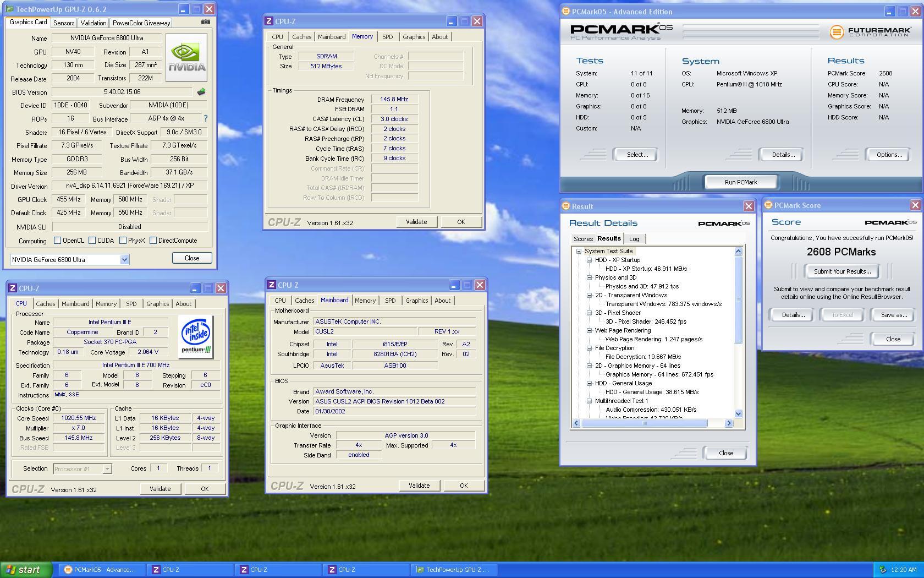
Task: Enable the CUDA checkbox
Action: pyautogui.click(x=92, y=241)
